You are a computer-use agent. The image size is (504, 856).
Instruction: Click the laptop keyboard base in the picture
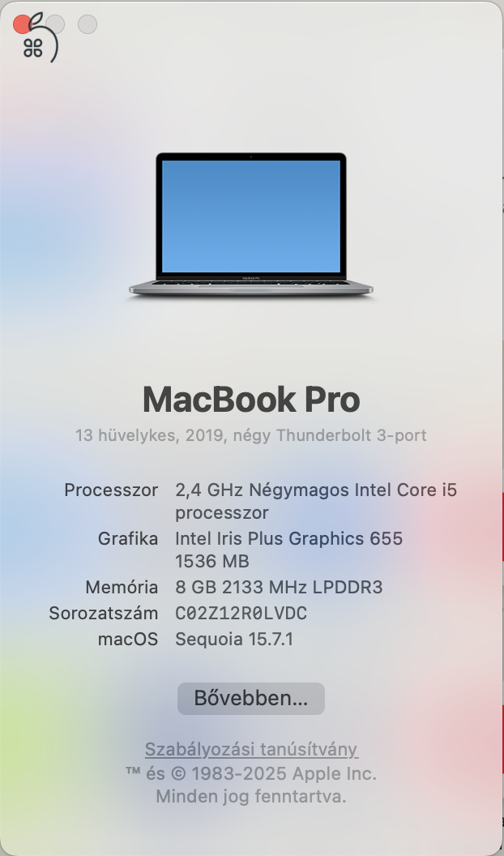tap(251, 287)
